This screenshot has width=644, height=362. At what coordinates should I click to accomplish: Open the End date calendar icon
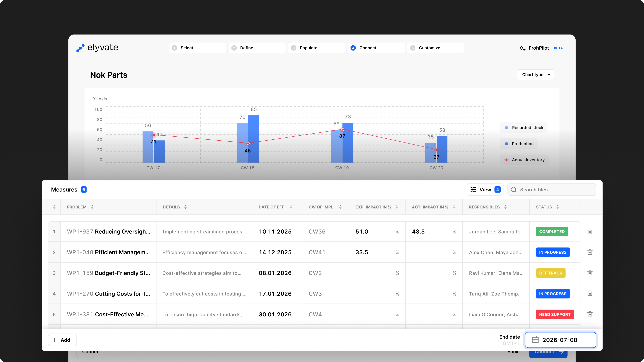(x=535, y=340)
